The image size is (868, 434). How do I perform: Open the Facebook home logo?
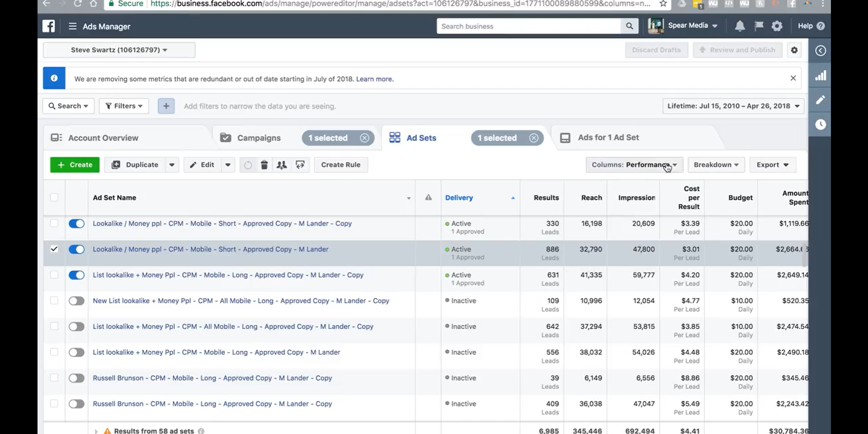tap(49, 26)
